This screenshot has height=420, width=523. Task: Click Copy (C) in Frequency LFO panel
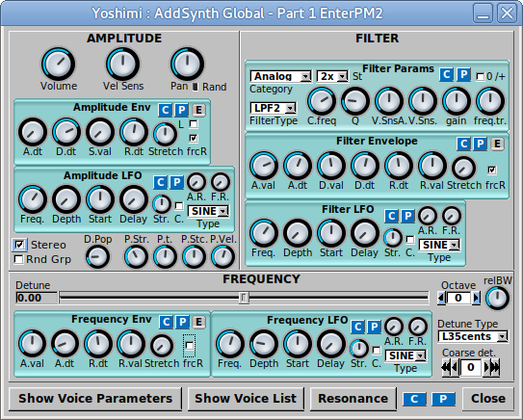[358, 327]
